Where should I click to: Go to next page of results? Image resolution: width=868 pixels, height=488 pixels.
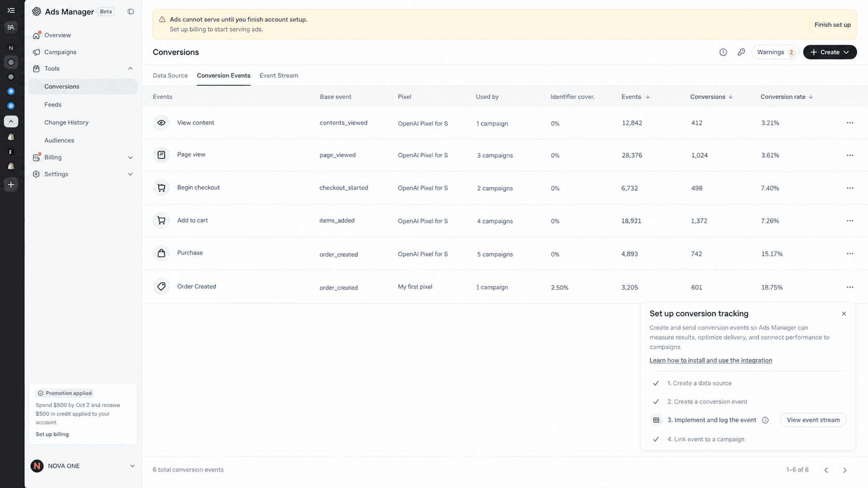tap(845, 470)
